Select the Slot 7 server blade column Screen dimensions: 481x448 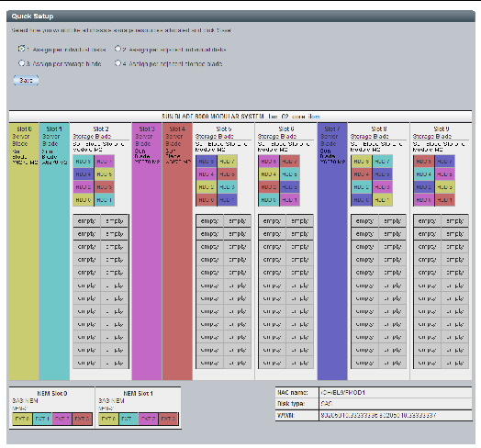click(332, 252)
